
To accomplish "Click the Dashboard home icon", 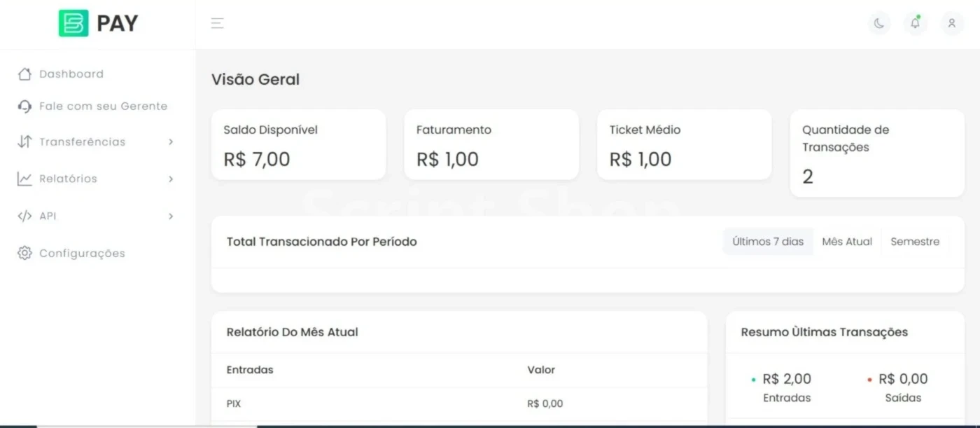I will click(x=24, y=74).
